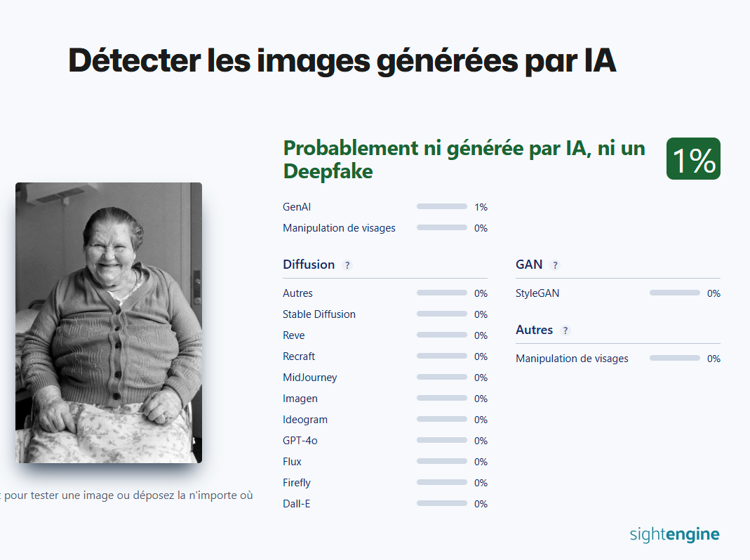Screen dimensions: 750x560
Task: Click the Flux score bar
Action: coord(441,462)
